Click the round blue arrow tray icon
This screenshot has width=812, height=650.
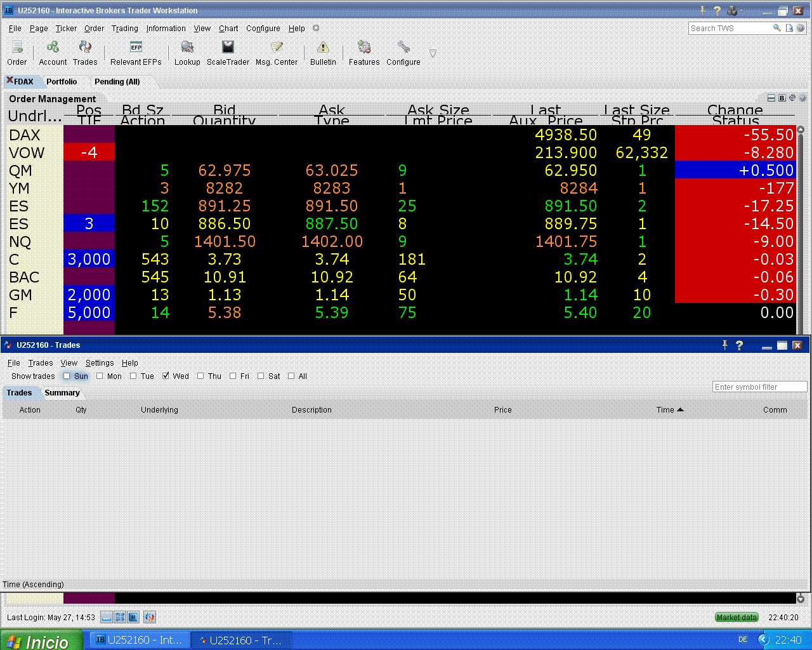(x=764, y=640)
